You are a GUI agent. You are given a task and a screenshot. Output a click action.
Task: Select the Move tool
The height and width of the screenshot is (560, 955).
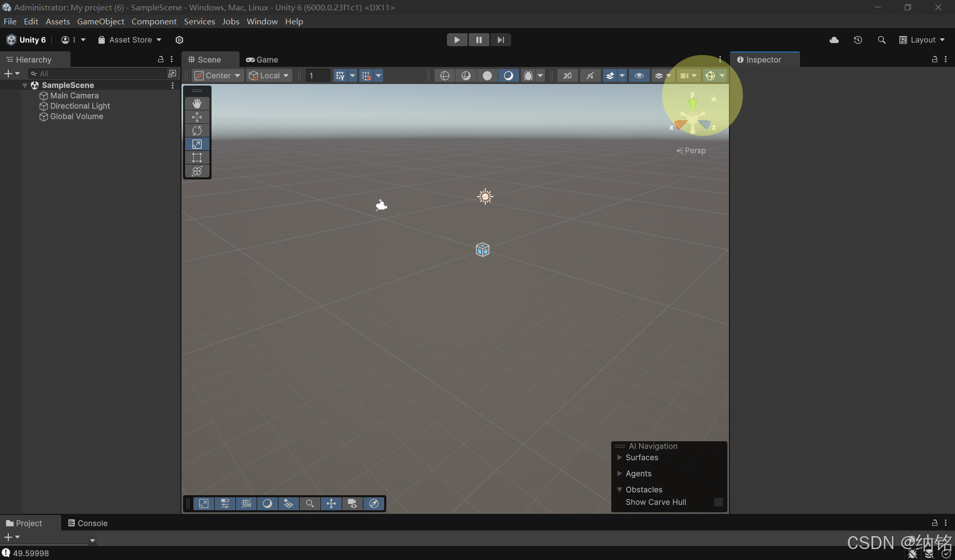pyautogui.click(x=197, y=117)
